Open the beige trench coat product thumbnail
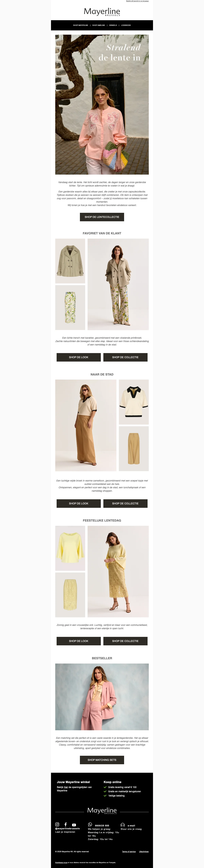This screenshot has height=868, width=204. [x=70, y=261]
